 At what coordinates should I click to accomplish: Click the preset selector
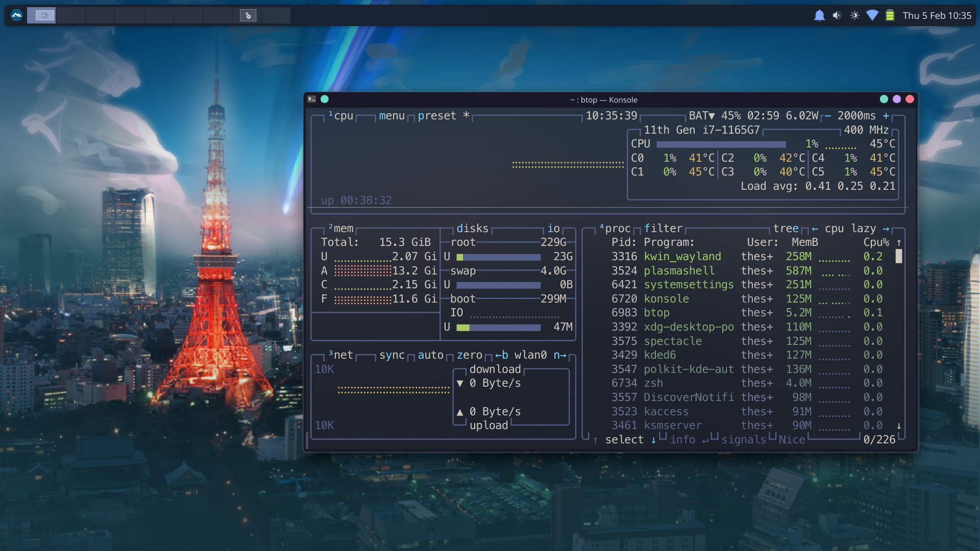(437, 116)
